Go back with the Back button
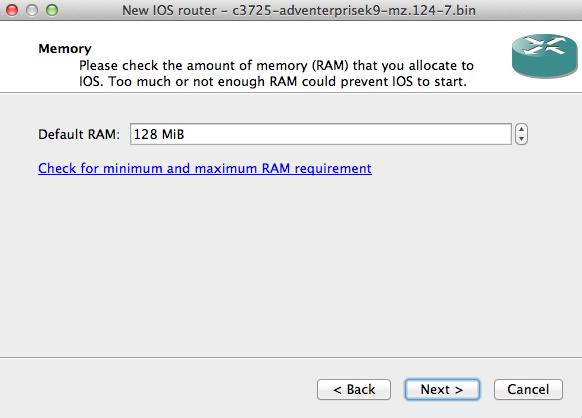 click(x=354, y=389)
